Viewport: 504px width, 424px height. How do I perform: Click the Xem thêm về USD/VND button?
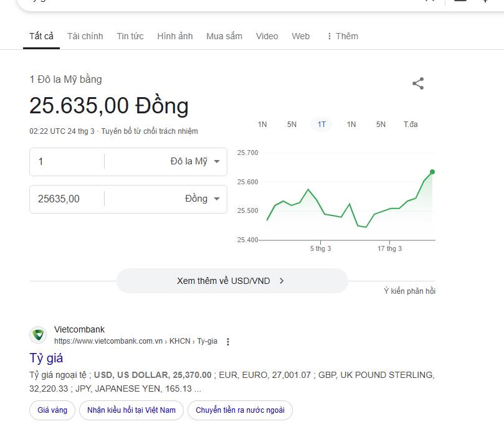click(232, 281)
